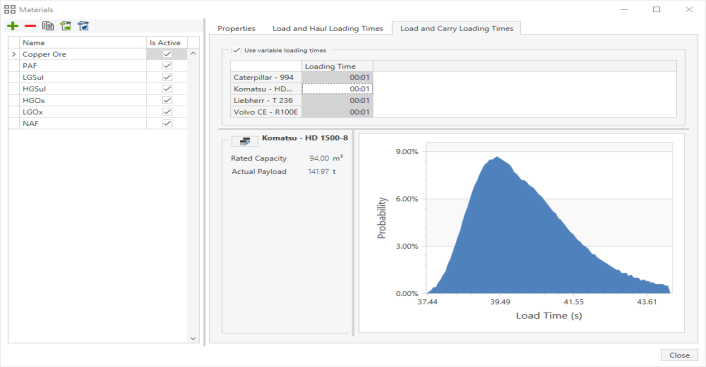Image resolution: width=706 pixels, height=367 pixels.
Task: Click the export materials icon
Action: click(x=83, y=26)
